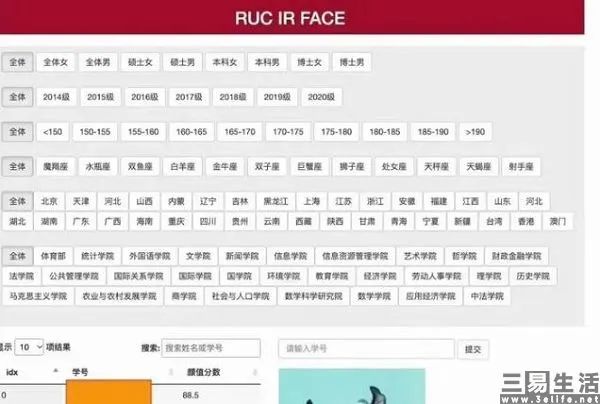Image resolution: width=600 pixels, height=404 pixels.
Task: Filter to the 2014级 cohort
Action: [x=56, y=97]
